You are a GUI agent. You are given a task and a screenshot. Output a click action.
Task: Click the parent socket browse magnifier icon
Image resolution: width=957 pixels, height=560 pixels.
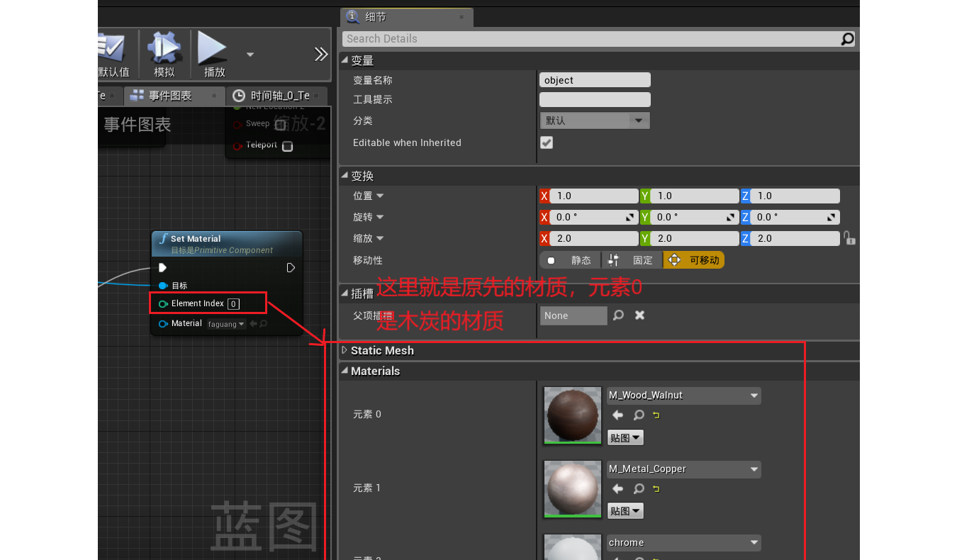(619, 315)
